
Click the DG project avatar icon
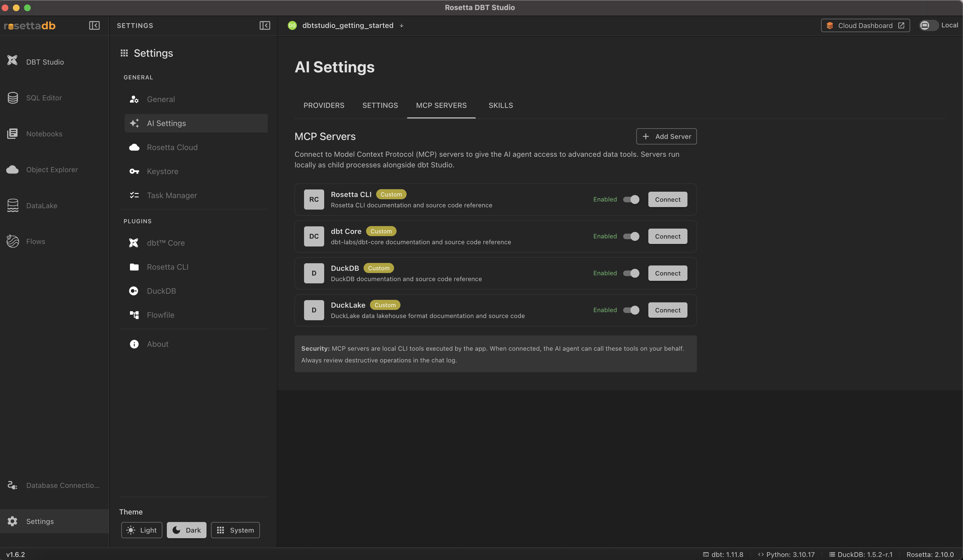click(292, 26)
